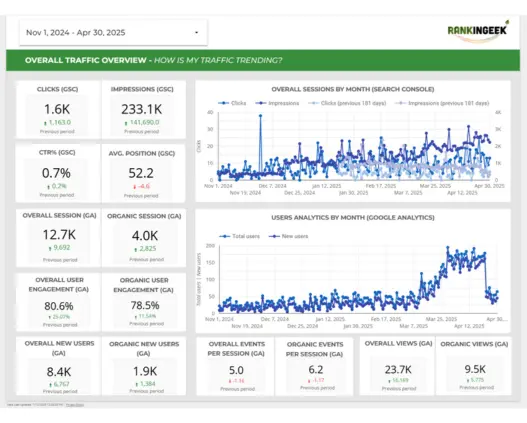Open the underlined link in the footer
527x423 pixels.
[x=75, y=405]
